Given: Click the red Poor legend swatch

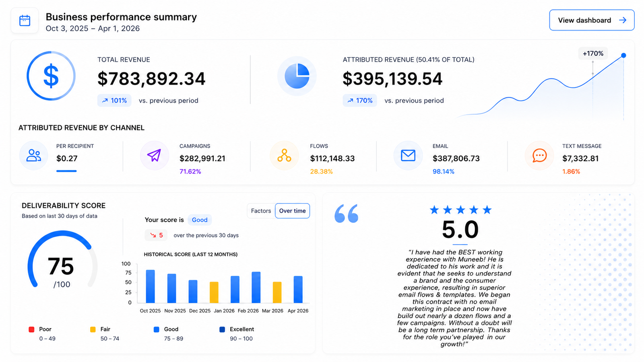Looking at the screenshot, I should pos(31,329).
